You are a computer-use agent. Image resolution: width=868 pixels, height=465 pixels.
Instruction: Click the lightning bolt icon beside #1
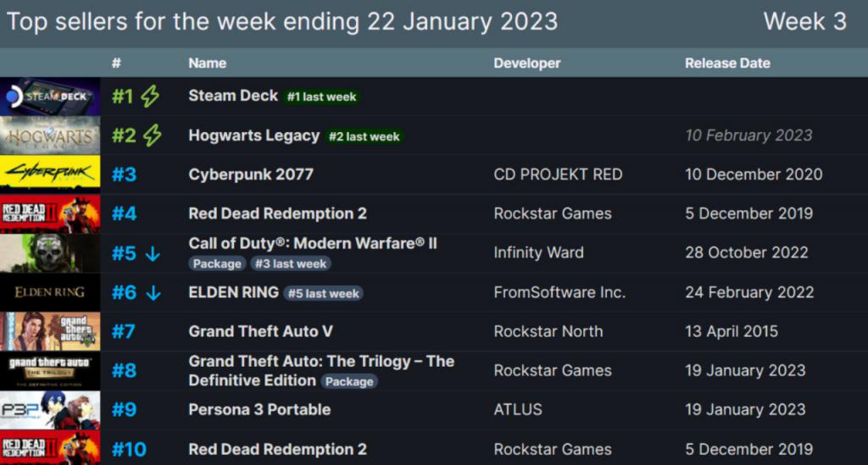(150, 97)
